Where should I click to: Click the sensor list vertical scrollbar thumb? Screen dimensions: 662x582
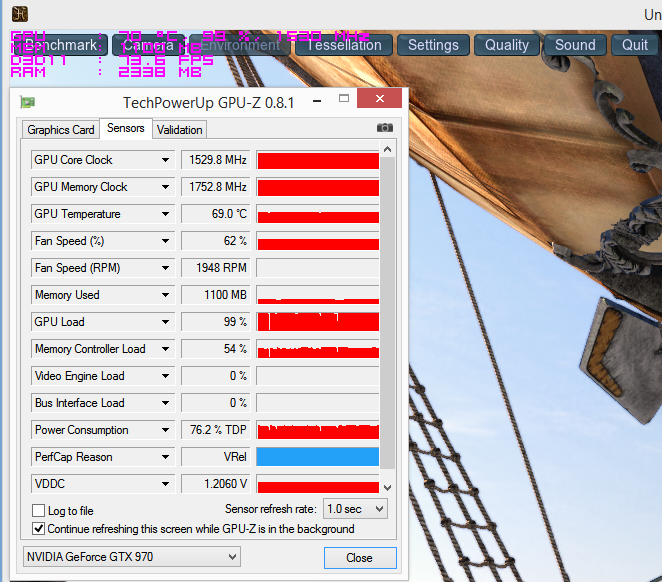387,313
